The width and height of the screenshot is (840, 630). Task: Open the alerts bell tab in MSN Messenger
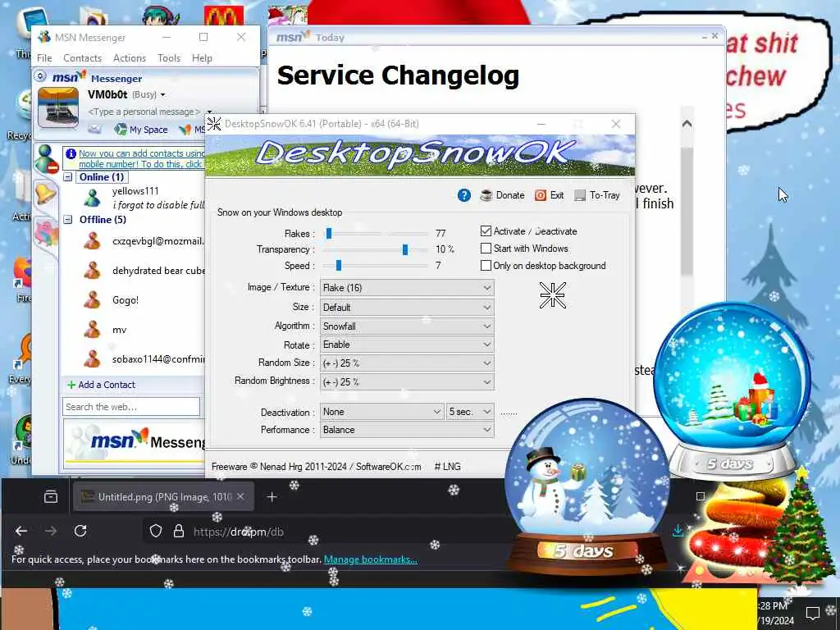pyautogui.click(x=45, y=193)
